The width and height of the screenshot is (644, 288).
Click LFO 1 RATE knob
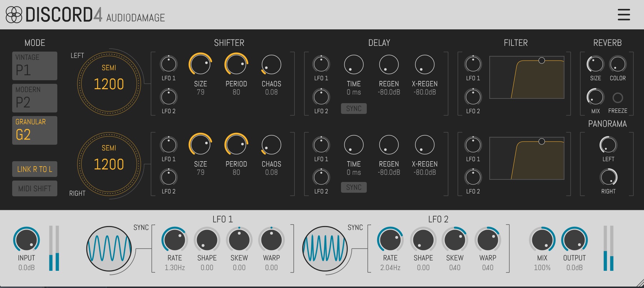pyautogui.click(x=175, y=240)
